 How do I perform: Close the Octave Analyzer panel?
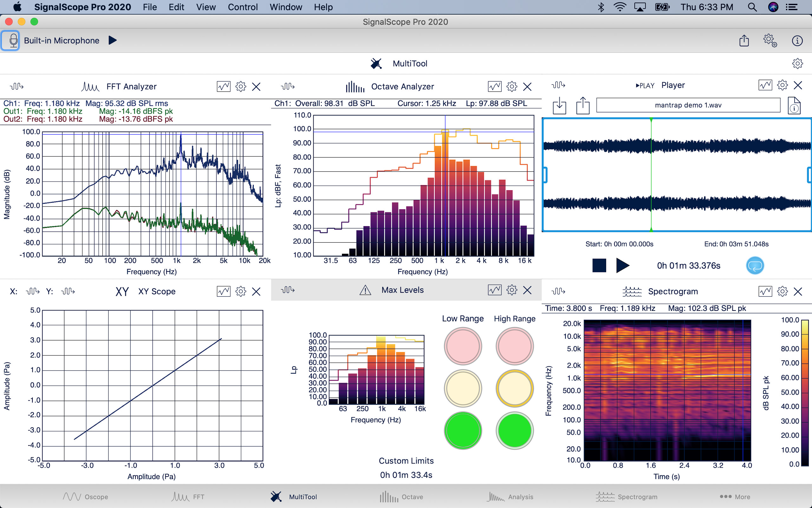[527, 87]
